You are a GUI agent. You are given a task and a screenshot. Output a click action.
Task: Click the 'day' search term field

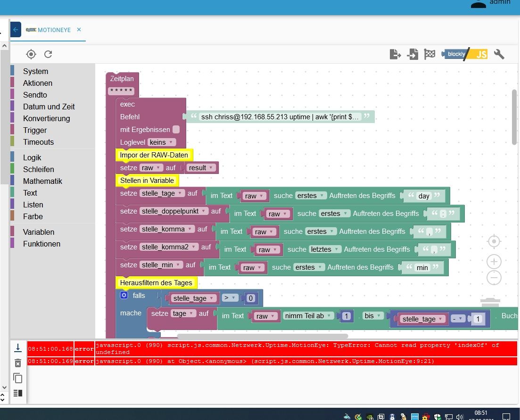424,196
